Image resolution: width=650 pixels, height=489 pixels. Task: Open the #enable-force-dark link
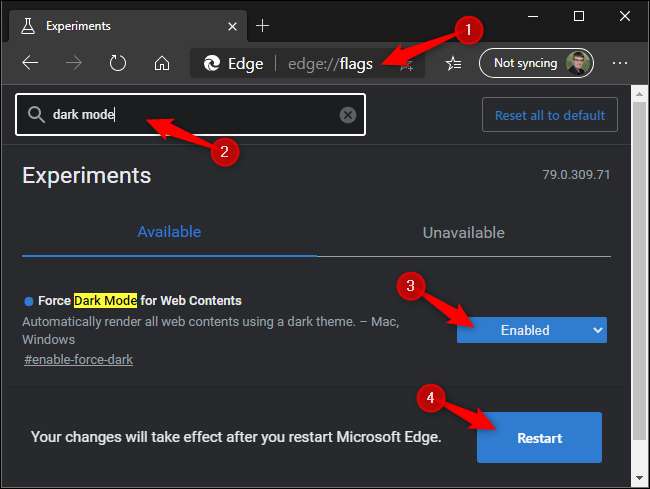tap(78, 359)
